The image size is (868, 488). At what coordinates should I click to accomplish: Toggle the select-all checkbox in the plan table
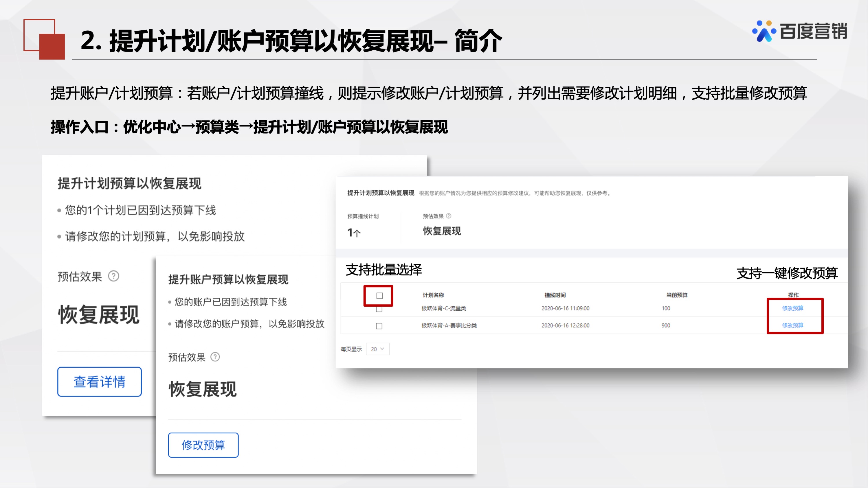coord(380,295)
